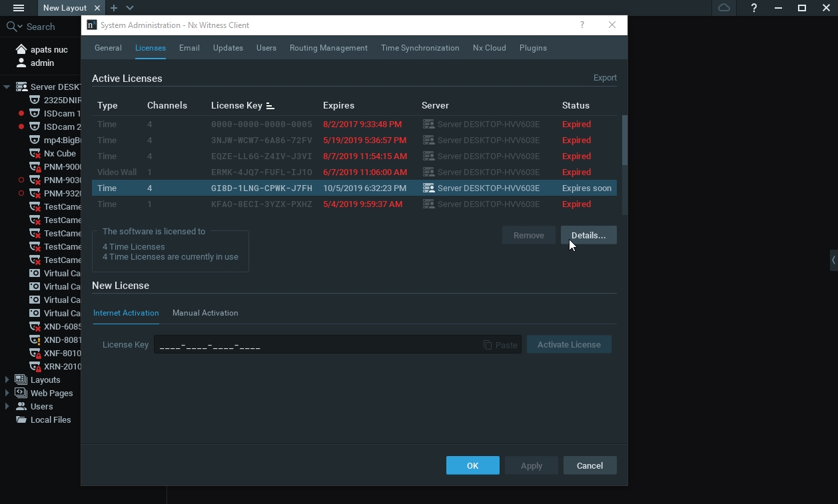
Task: Click the search magnifier icon
Action: click(11, 27)
